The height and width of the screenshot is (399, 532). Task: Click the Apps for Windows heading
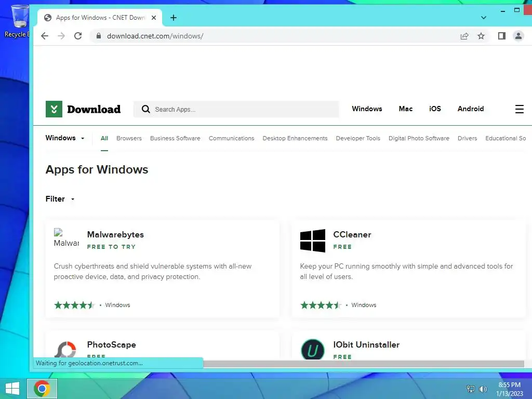point(97,169)
